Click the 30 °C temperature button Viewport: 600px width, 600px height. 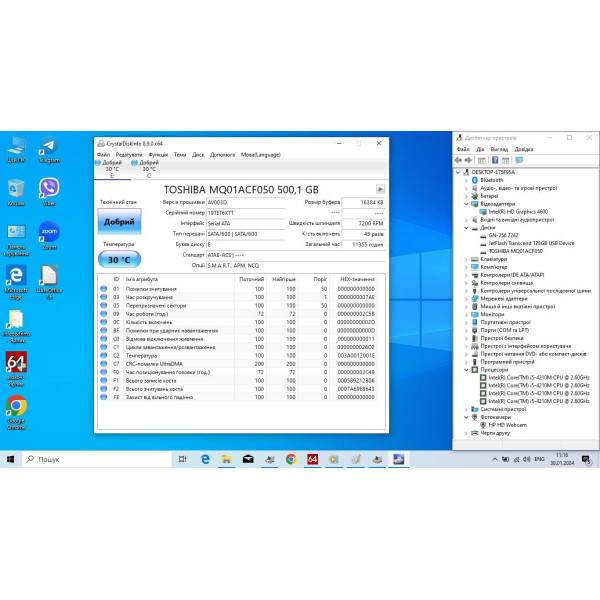(119, 259)
